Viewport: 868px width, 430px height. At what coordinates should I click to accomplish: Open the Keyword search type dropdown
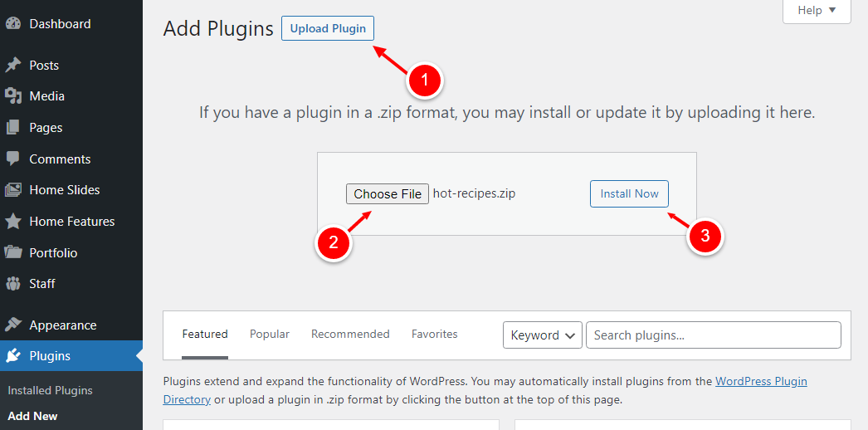pyautogui.click(x=543, y=335)
